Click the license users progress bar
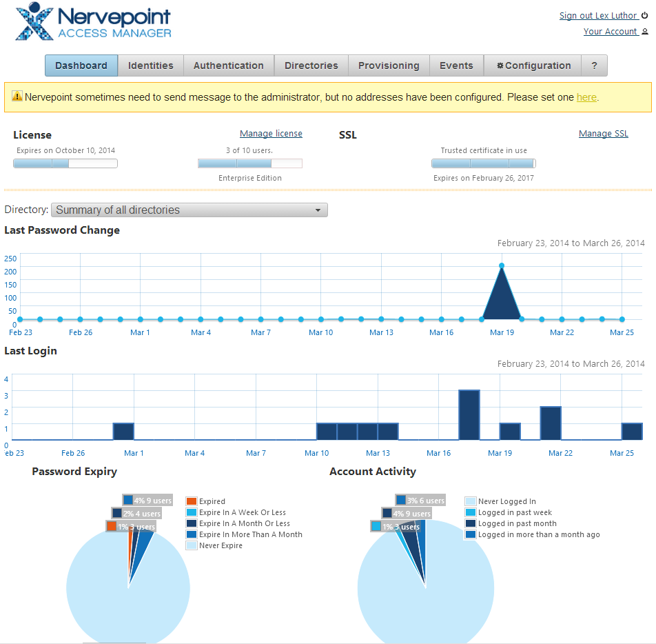This screenshot has height=644, width=656. 249,163
